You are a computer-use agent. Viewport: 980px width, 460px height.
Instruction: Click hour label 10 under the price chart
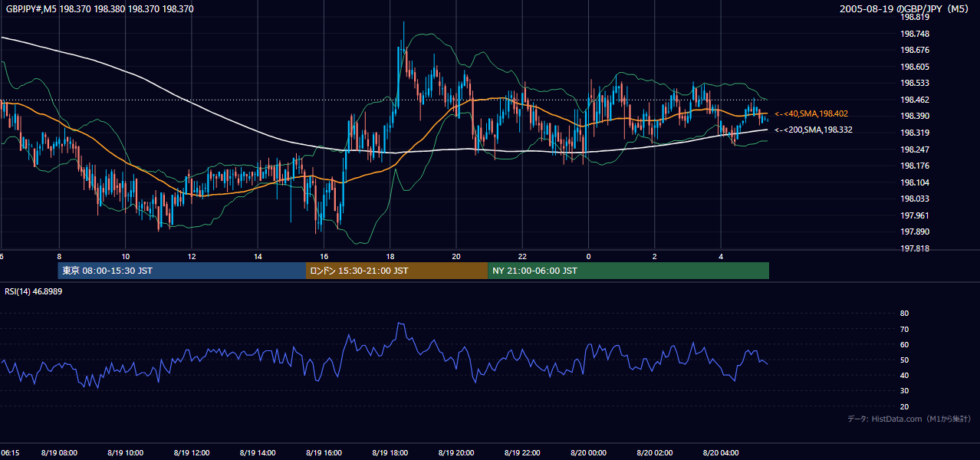click(125, 257)
